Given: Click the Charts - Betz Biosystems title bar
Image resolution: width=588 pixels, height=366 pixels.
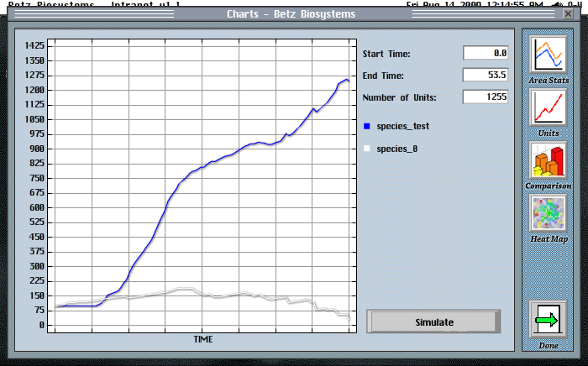Looking at the screenshot, I should pyautogui.click(x=291, y=14).
